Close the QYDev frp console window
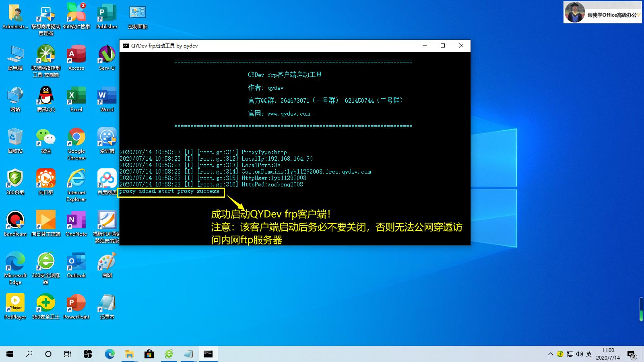The height and width of the screenshot is (362, 644). [461, 46]
